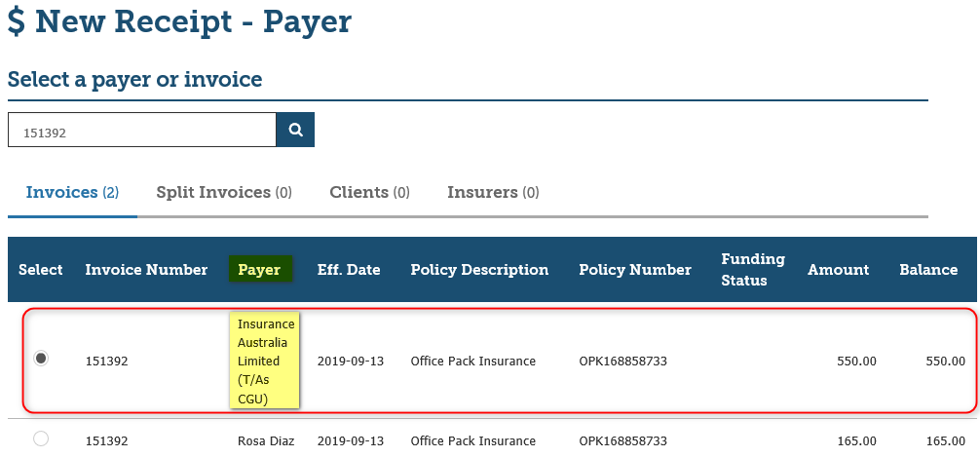
Task: Click the Funding Status column header
Action: pos(752,270)
